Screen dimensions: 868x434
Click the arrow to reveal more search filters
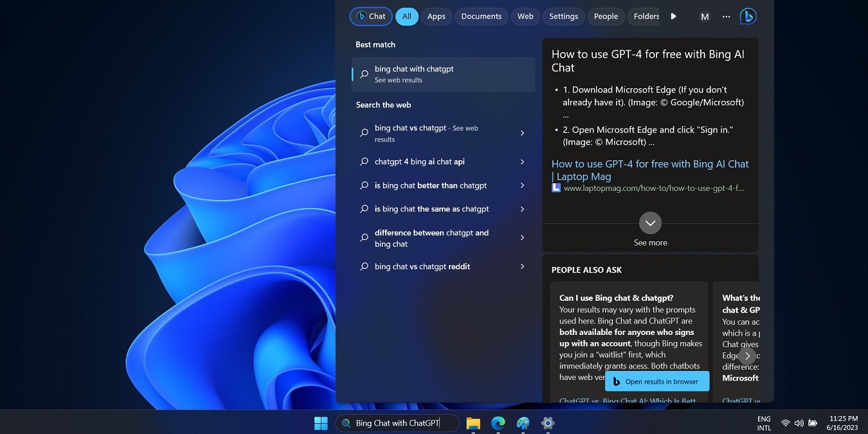[x=673, y=16]
